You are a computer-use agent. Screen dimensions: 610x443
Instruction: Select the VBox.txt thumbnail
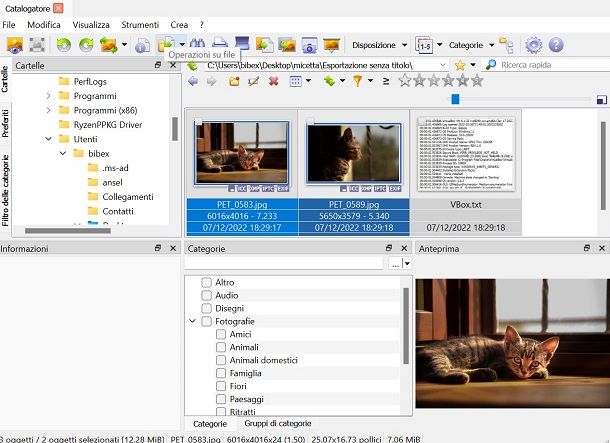pos(466,173)
